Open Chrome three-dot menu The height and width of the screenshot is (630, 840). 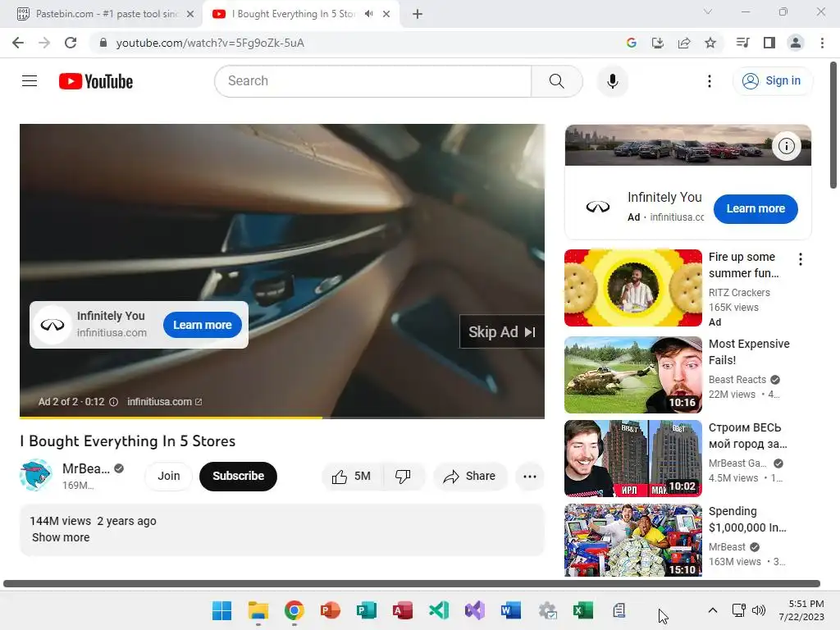pyautogui.click(x=822, y=43)
